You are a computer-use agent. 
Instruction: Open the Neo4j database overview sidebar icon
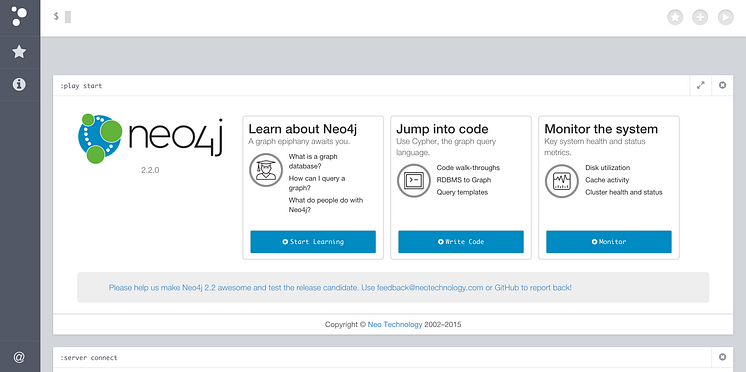(19, 17)
